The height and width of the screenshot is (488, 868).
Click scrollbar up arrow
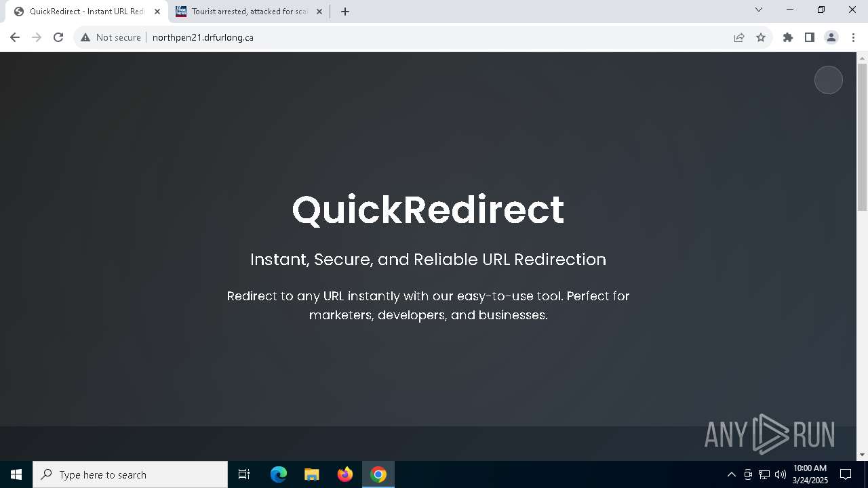point(863,58)
